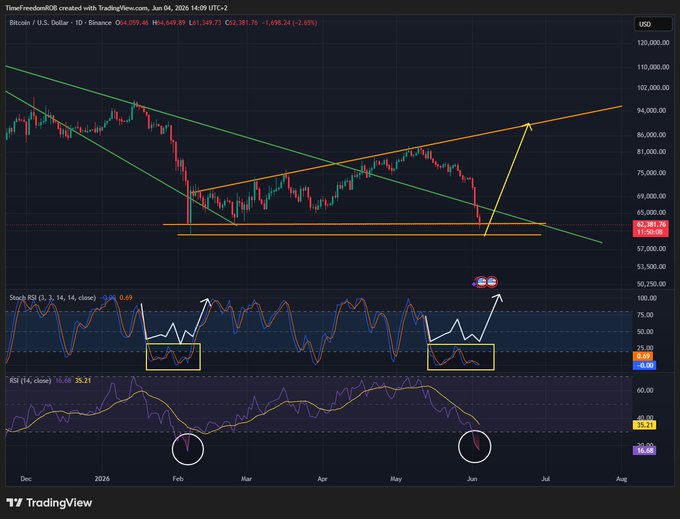Click the 65,000.00 price axis label
Image resolution: width=680 pixels, height=519 pixels.
[651, 212]
